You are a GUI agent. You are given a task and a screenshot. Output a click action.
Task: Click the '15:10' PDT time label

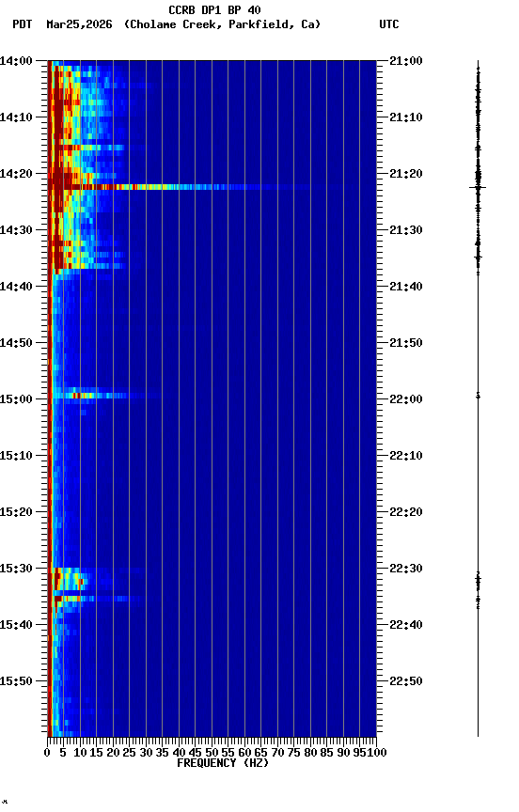[x=16, y=456]
